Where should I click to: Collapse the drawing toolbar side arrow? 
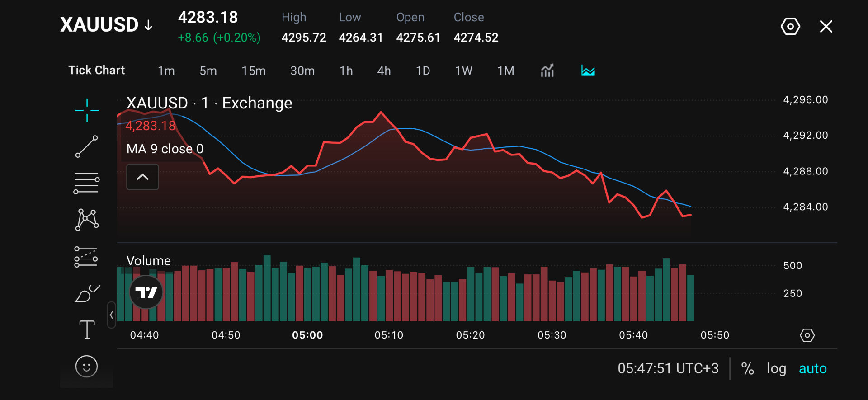(111, 315)
